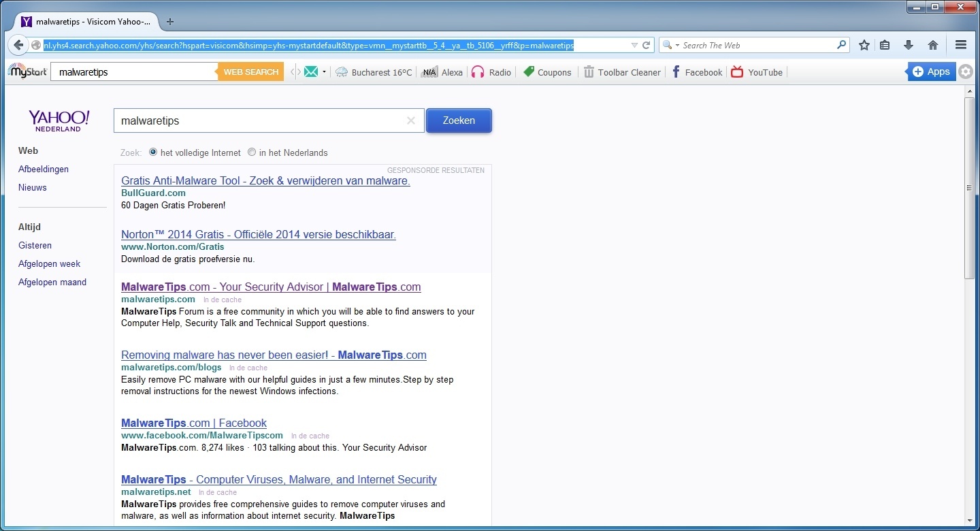Open MyStart toolbar settings gear
Image resolution: width=980 pixels, height=531 pixels.
click(966, 71)
